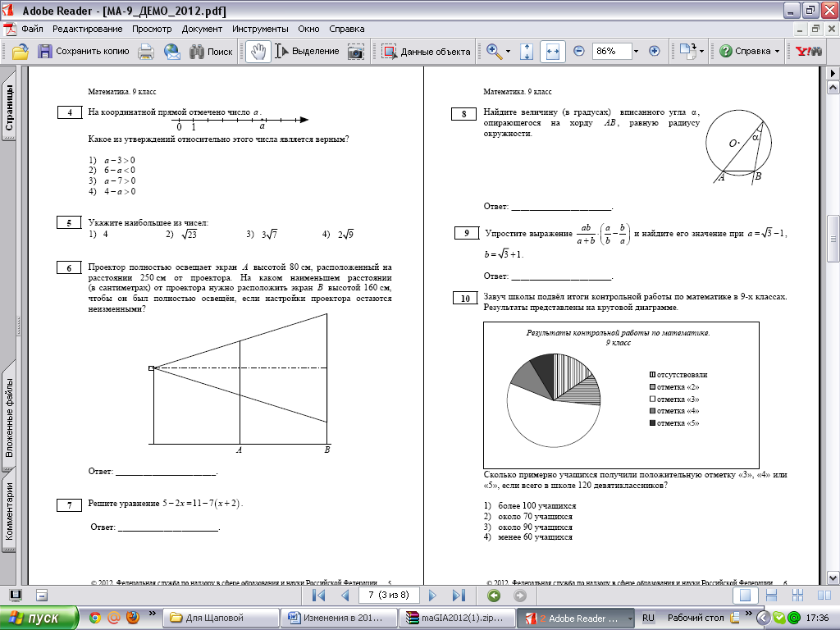
Task: Click the Yahoo toolbar icon
Action: [x=808, y=52]
